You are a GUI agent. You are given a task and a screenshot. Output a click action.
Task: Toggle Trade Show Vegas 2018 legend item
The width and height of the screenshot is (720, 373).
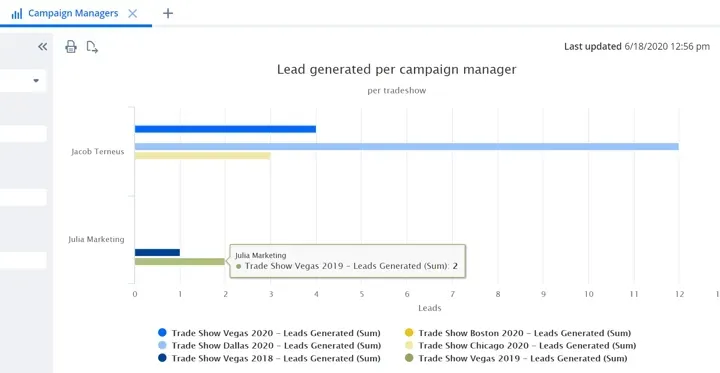[x=269, y=358]
